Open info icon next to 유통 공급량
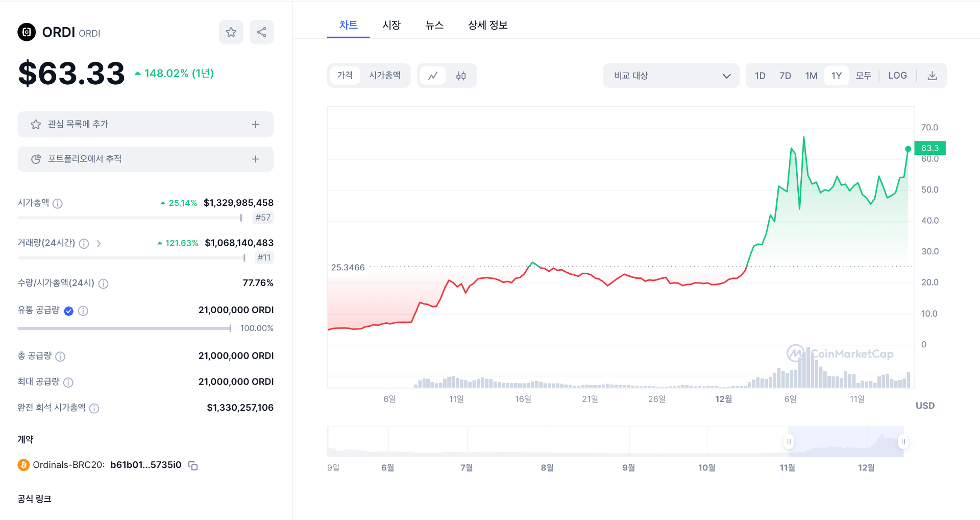The width and height of the screenshot is (980, 520). click(x=83, y=311)
